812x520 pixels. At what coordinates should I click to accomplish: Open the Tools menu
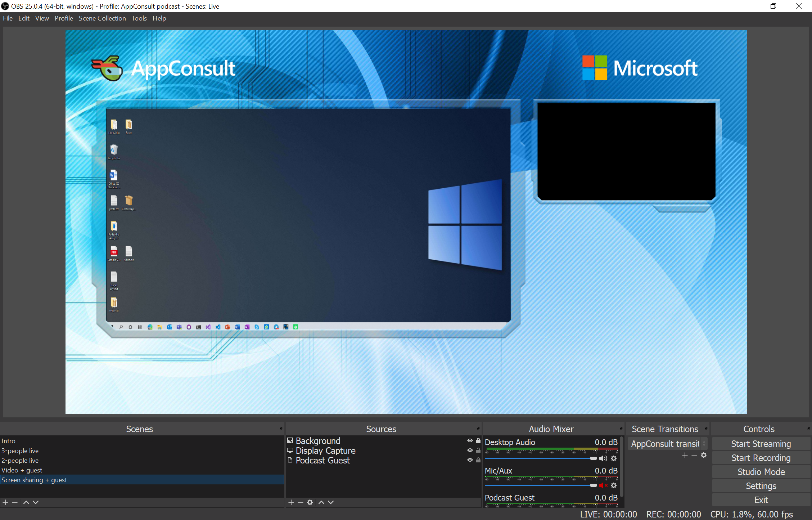(x=139, y=18)
